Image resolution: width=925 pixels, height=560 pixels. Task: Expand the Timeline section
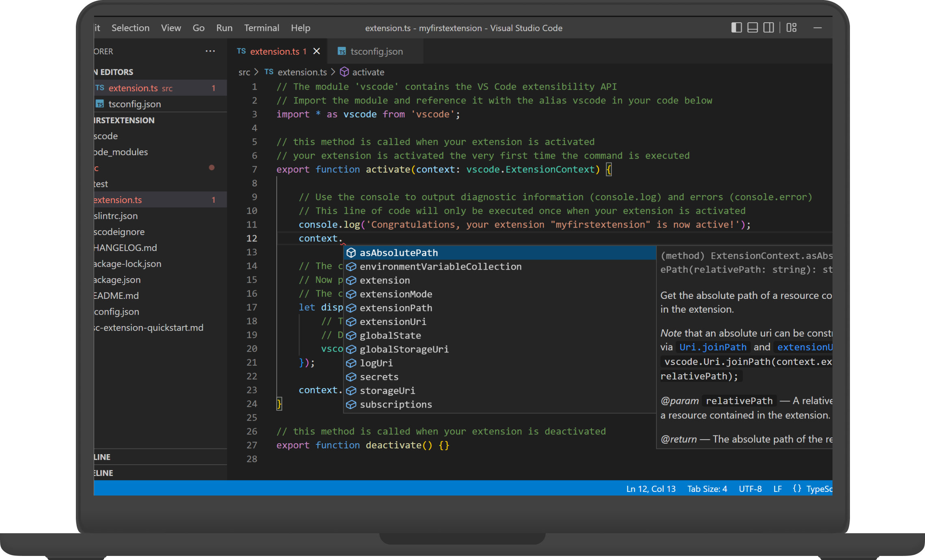pos(160,473)
